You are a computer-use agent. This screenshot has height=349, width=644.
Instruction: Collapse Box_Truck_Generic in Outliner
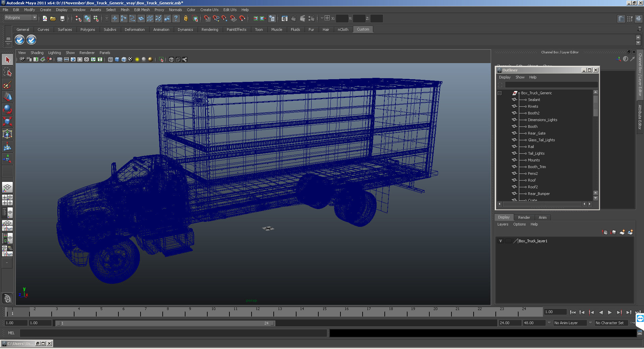499,93
